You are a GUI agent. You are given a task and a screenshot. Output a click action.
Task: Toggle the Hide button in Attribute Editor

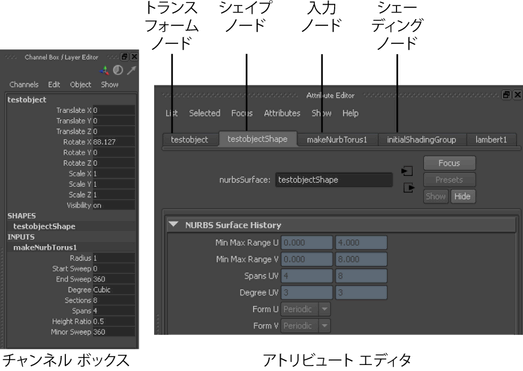click(462, 196)
